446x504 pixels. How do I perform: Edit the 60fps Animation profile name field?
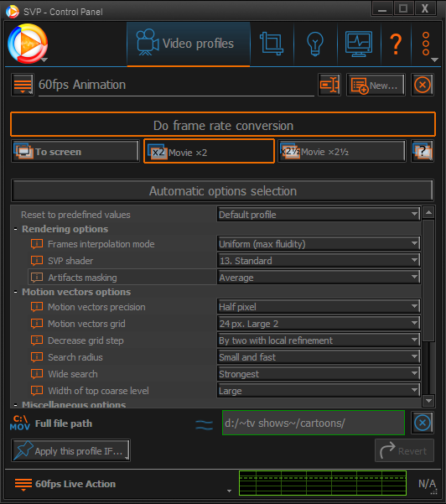(176, 85)
